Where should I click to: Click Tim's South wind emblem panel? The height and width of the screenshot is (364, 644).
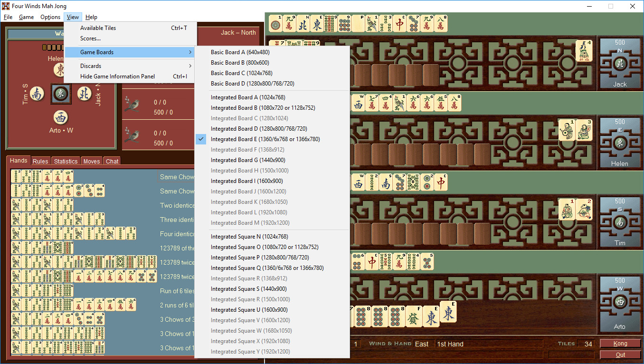(620, 221)
